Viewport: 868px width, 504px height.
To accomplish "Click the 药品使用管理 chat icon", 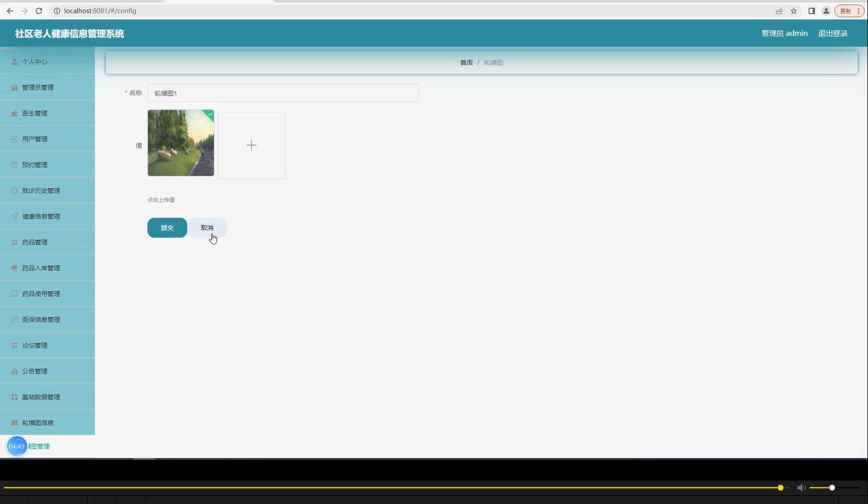I will pos(15,294).
